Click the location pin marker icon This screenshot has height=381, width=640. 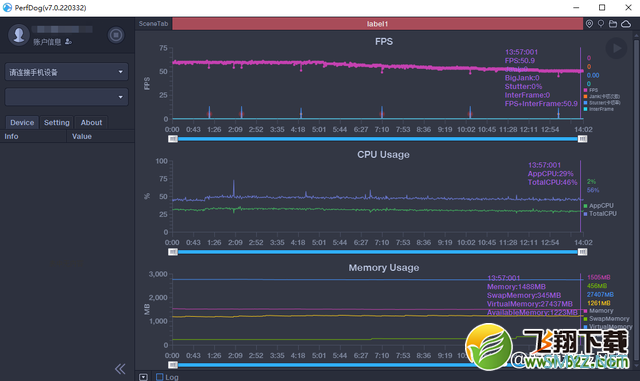coord(589,24)
